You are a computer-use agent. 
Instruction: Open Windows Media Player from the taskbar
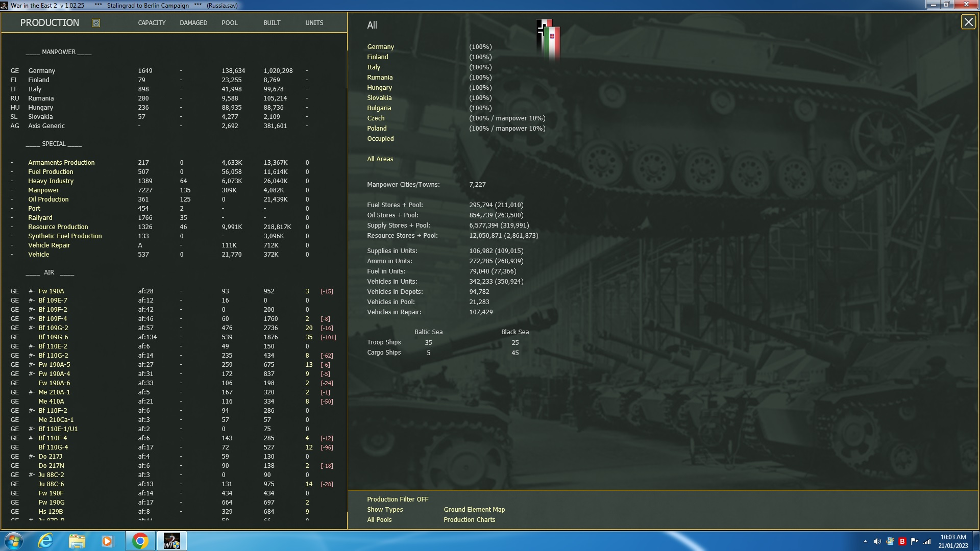click(x=108, y=540)
